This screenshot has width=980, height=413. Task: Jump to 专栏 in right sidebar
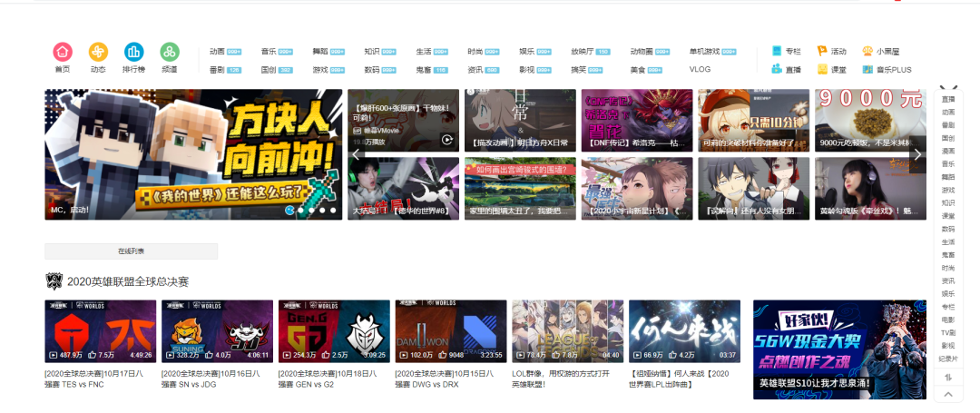[948, 307]
